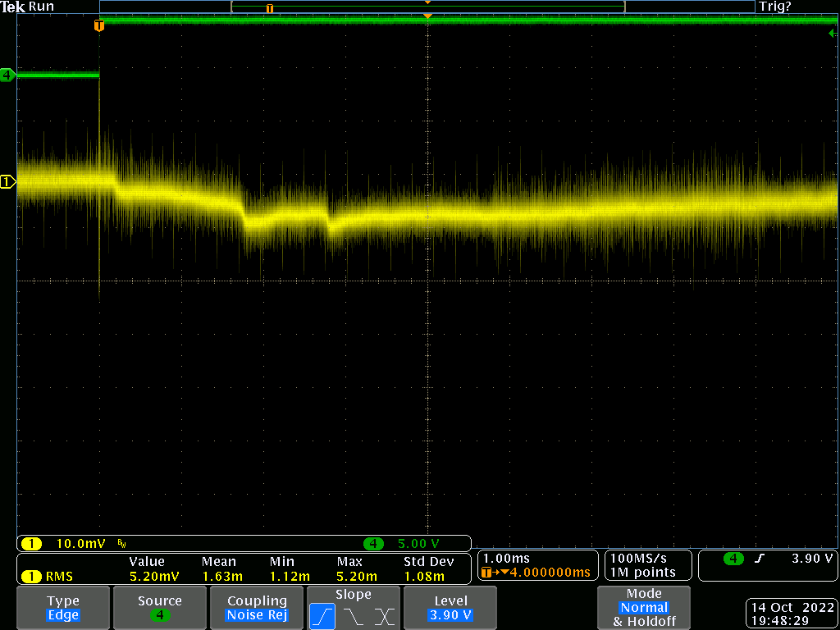Select the falling edge slope icon

click(x=353, y=616)
